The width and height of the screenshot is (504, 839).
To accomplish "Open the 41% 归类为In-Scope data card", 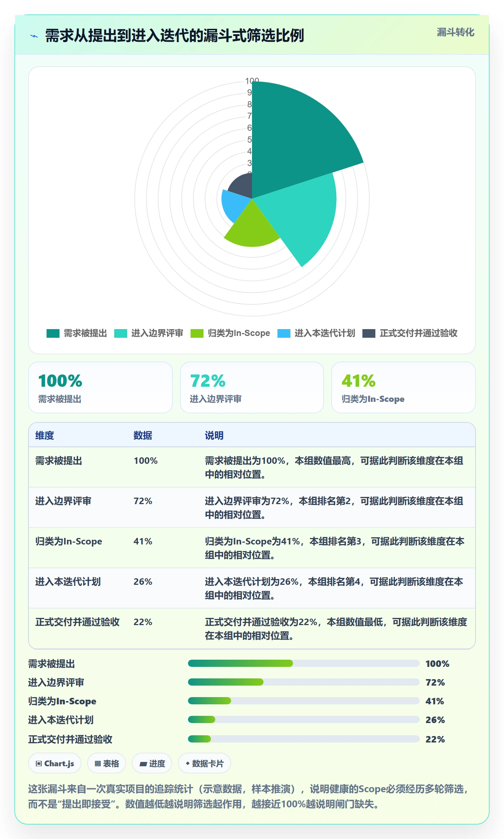I will pyautogui.click(x=404, y=387).
